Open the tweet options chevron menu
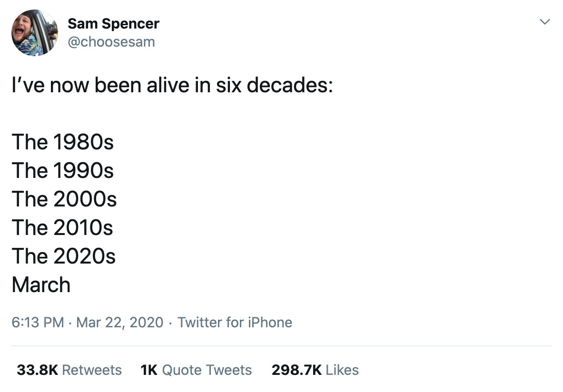The image size is (563, 392). tap(545, 21)
